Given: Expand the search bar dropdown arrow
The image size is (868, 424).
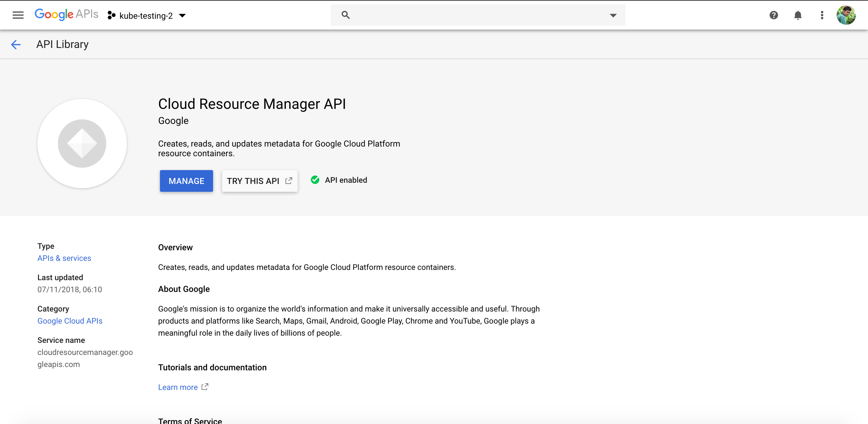Looking at the screenshot, I should (x=613, y=15).
